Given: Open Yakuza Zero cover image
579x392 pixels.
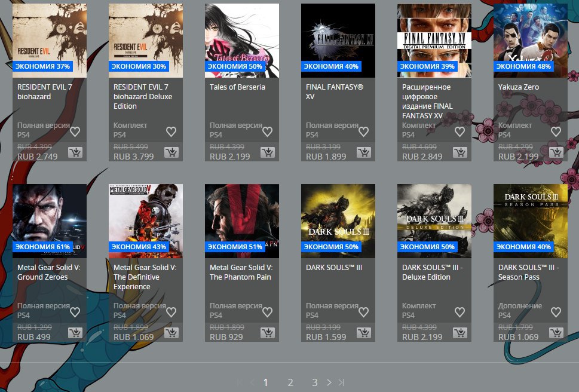Looking at the screenshot, I should point(531,41).
